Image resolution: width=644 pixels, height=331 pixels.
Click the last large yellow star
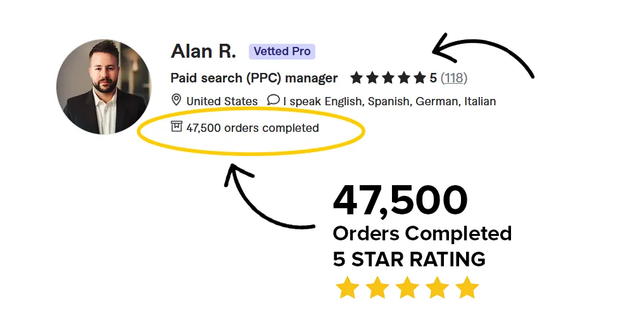467,288
